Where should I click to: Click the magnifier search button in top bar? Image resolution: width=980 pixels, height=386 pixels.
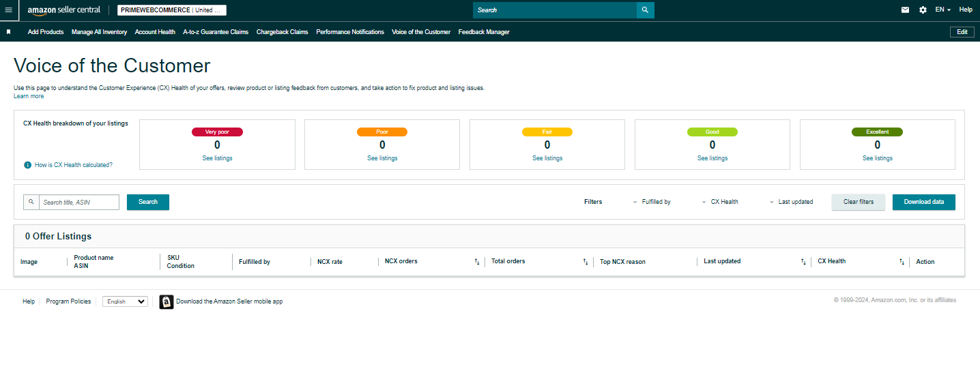coord(646,10)
